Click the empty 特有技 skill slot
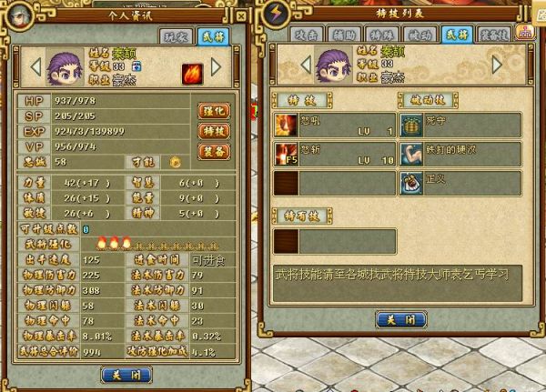 coord(335,241)
